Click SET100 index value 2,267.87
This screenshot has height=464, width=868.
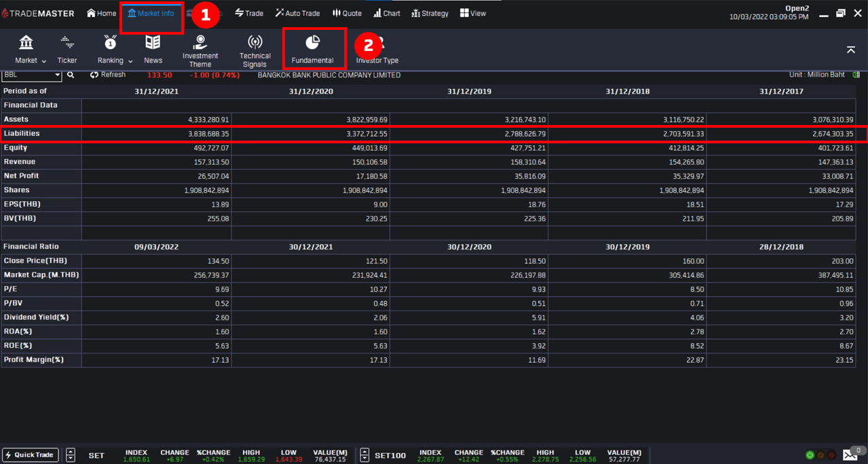430,459
